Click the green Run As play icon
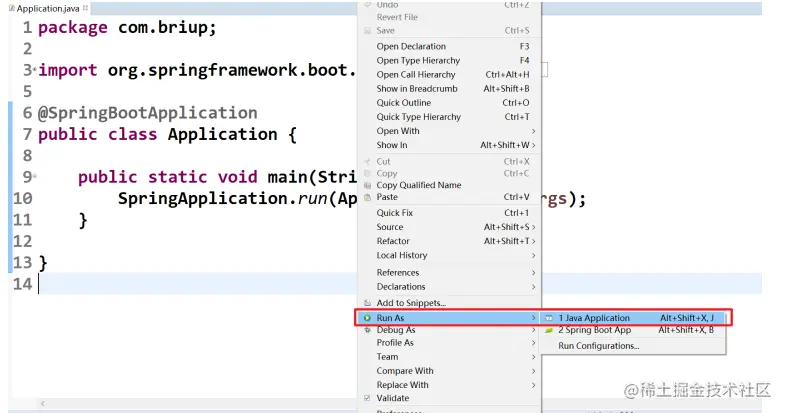This screenshot has width=785, height=413. 367,318
